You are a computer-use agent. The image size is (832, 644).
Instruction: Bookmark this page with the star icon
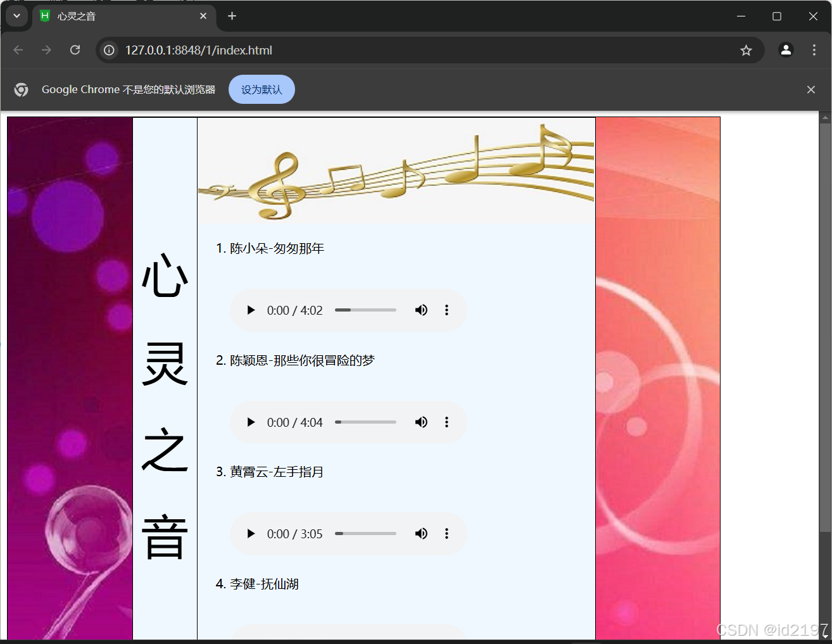click(746, 50)
